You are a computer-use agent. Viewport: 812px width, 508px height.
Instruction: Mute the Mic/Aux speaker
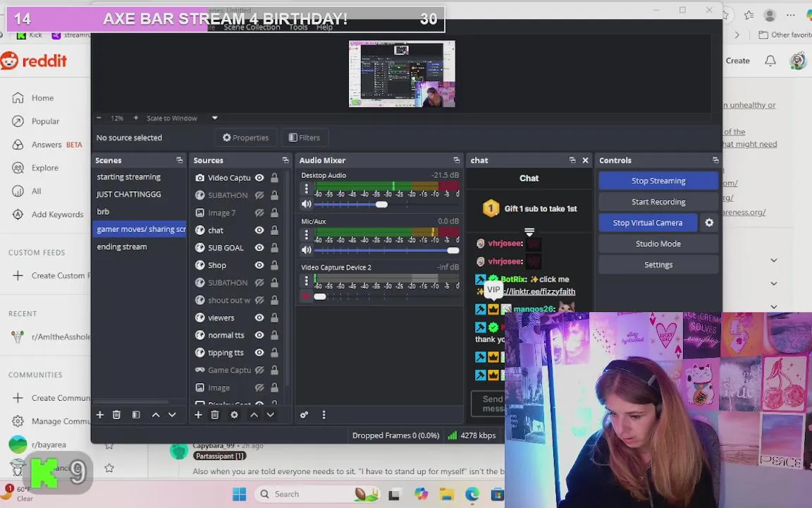[307, 250]
